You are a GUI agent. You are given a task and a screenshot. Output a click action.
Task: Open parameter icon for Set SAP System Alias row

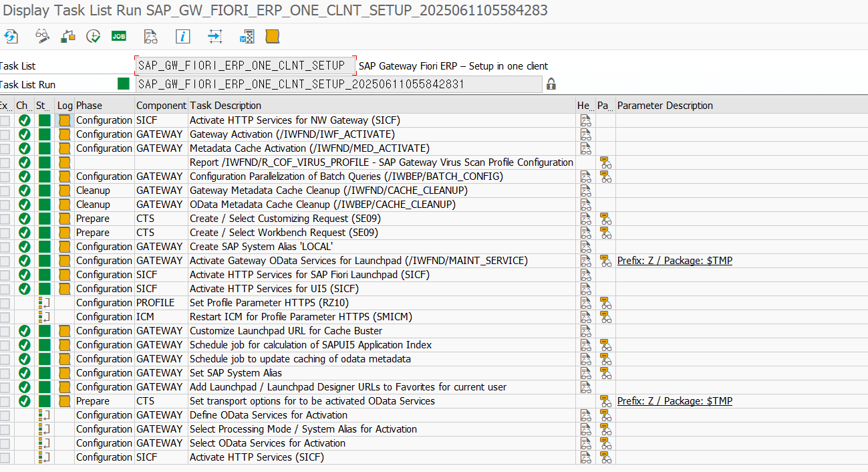[605, 373]
